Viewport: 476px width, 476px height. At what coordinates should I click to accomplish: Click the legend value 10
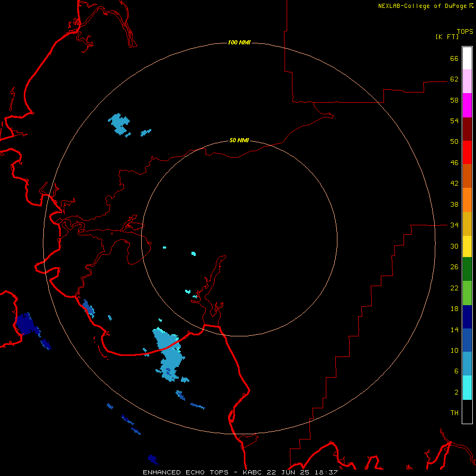click(x=454, y=351)
